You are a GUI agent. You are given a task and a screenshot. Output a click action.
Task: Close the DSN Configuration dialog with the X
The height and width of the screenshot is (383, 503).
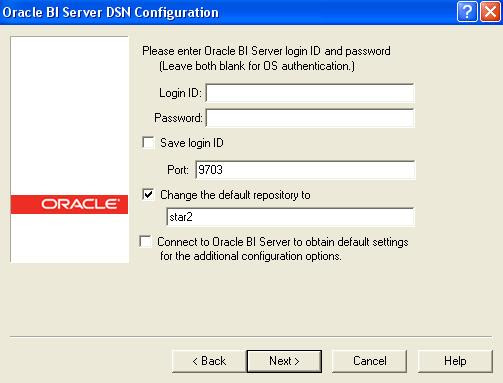490,12
